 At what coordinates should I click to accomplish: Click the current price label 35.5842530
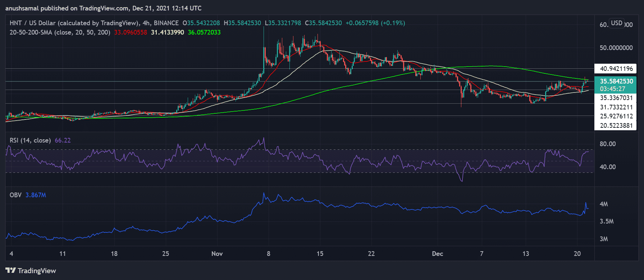pos(616,81)
